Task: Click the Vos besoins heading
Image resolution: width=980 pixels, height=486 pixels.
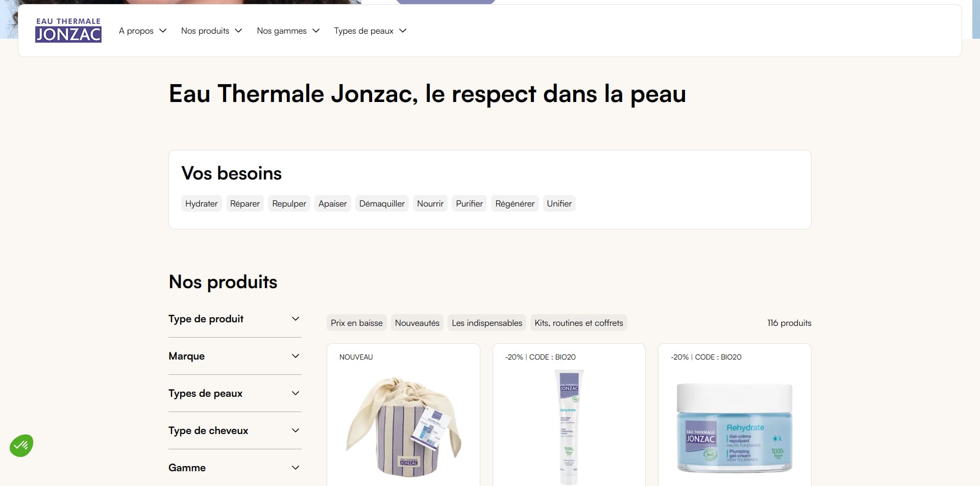Action: click(x=232, y=173)
